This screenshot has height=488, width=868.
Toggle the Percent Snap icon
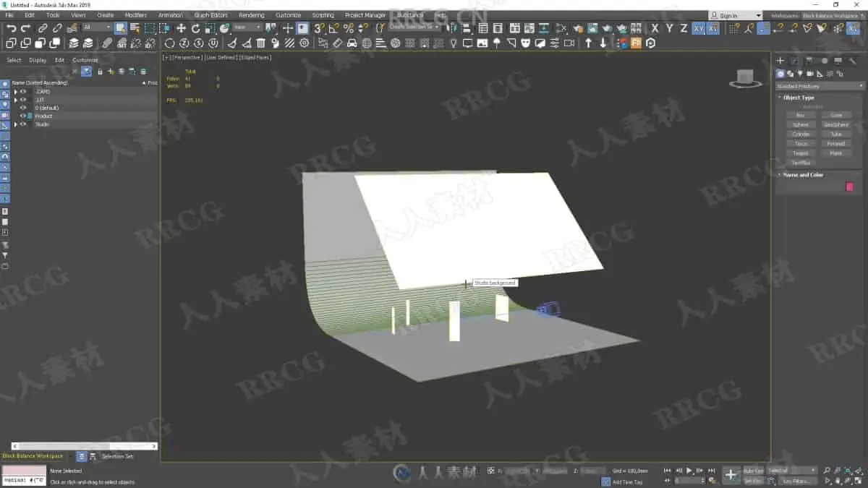click(x=349, y=28)
